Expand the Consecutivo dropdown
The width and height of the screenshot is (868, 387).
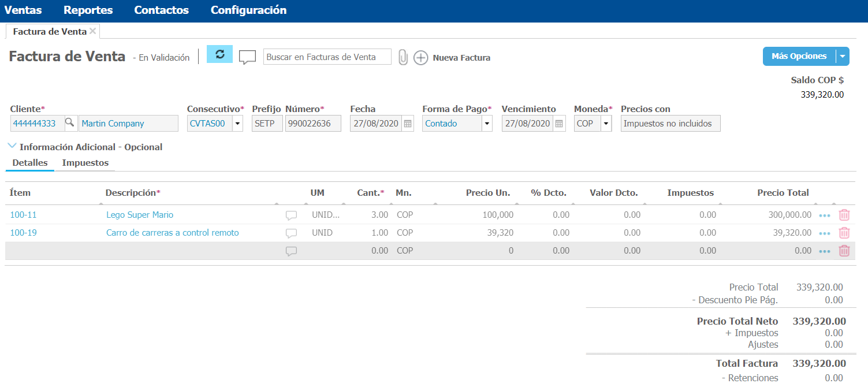[237, 124]
